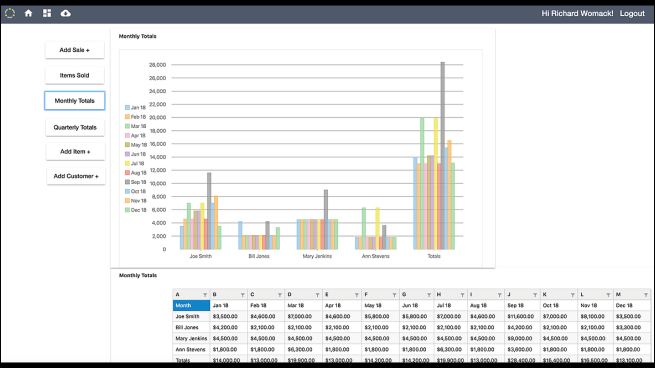Open column J filter icon
The image size is (655, 368).
pyautogui.click(x=535, y=295)
